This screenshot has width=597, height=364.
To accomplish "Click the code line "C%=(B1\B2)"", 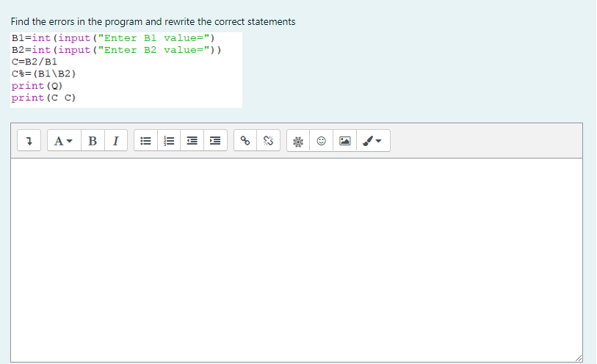I will (x=44, y=74).
